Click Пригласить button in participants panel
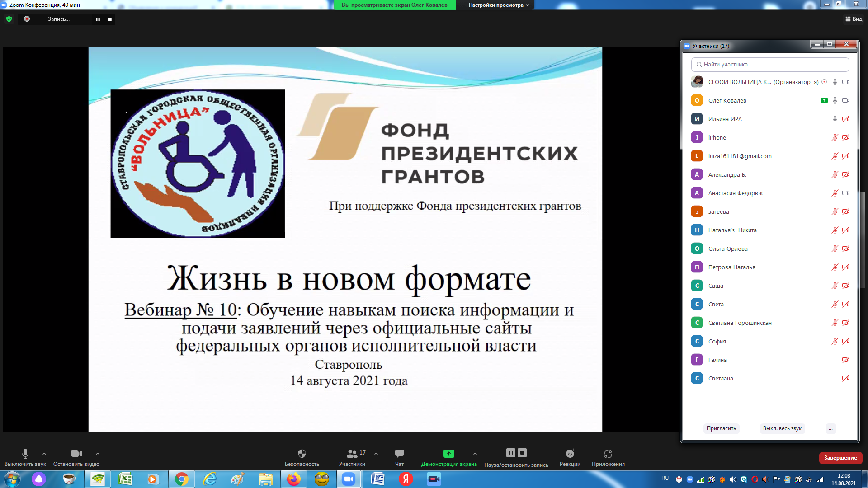The image size is (868, 488). pyautogui.click(x=721, y=428)
